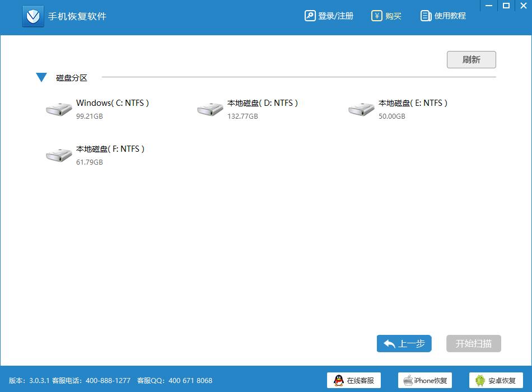The width and height of the screenshot is (532, 392).
Task: Open 在线客服 online support
Action: (354, 380)
